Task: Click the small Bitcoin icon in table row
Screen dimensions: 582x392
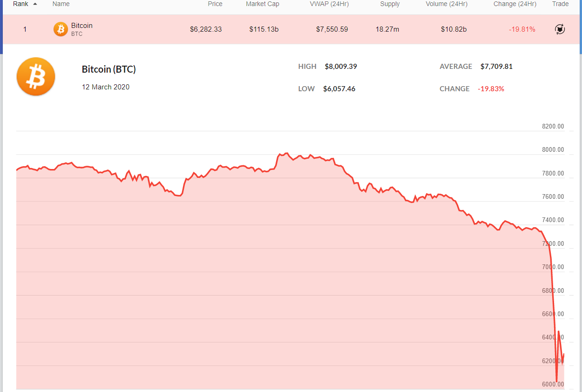Action: (x=61, y=29)
